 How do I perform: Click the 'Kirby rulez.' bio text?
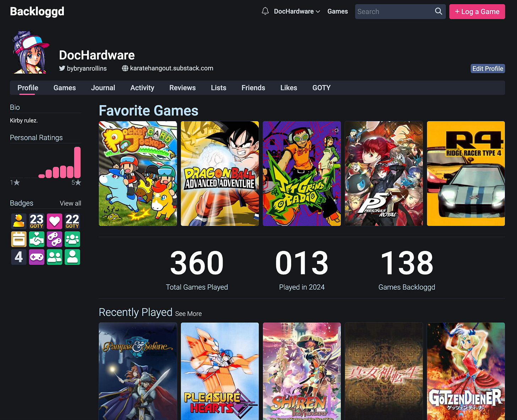24,120
